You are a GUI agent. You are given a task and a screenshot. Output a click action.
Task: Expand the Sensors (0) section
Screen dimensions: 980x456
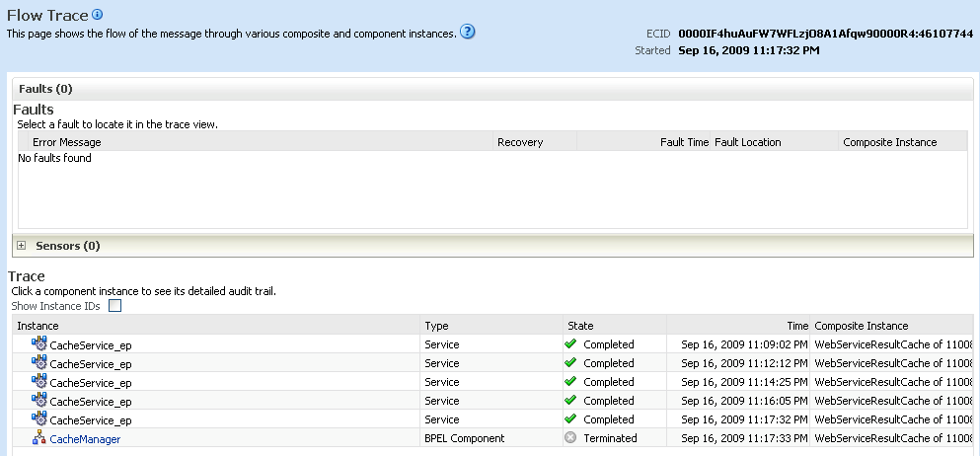22,246
